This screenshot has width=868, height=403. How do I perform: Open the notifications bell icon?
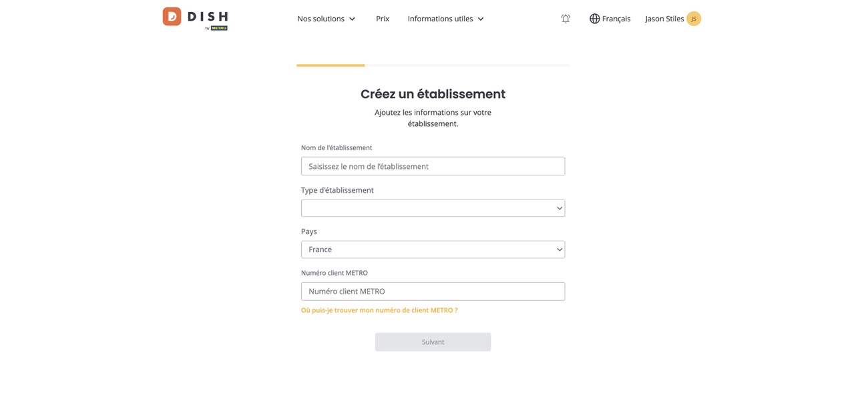[x=566, y=19]
